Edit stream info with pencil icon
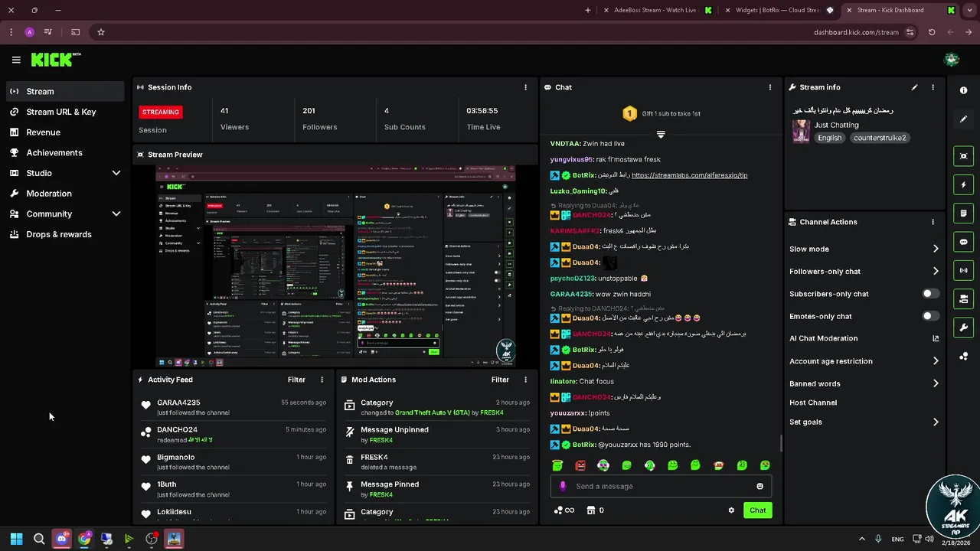The width and height of the screenshot is (980, 551). tap(914, 87)
